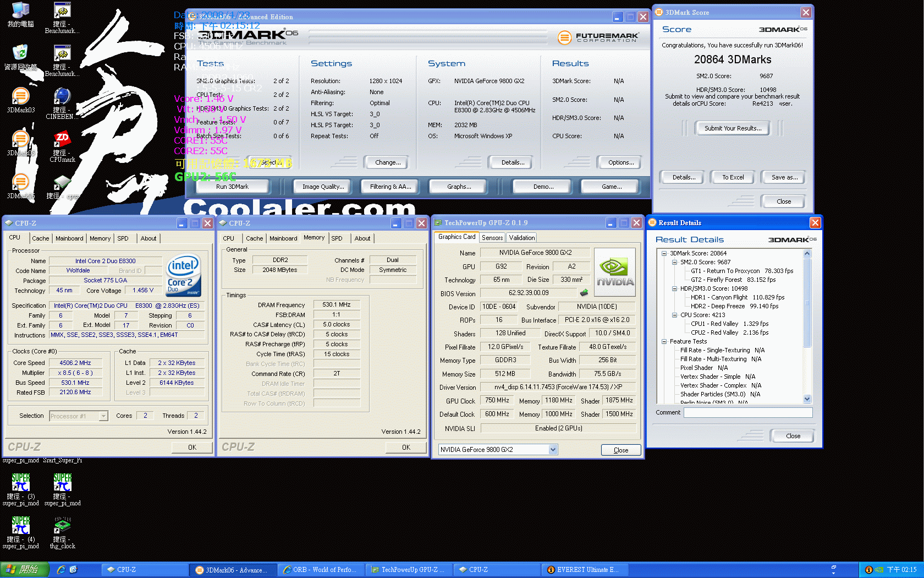This screenshot has width=924, height=578.
Task: Click Internet Explorer quick launch icon
Action: tap(61, 570)
